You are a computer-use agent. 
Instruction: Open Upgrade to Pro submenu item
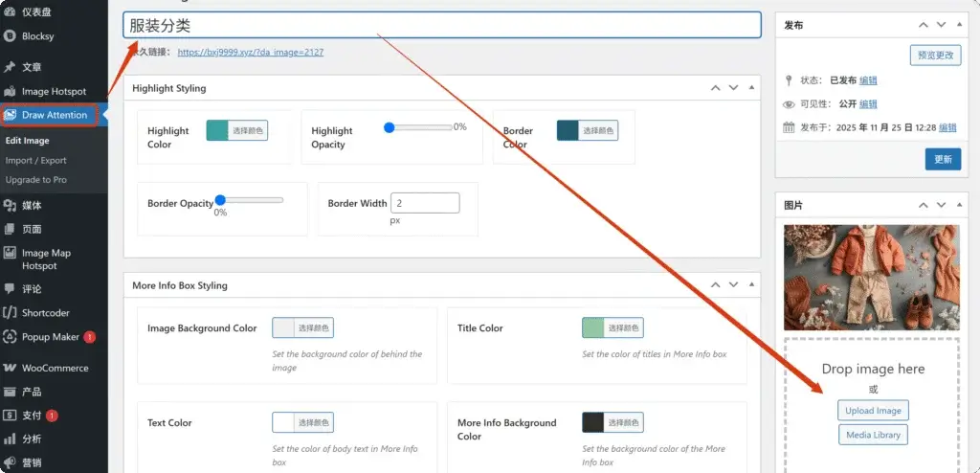tap(36, 180)
